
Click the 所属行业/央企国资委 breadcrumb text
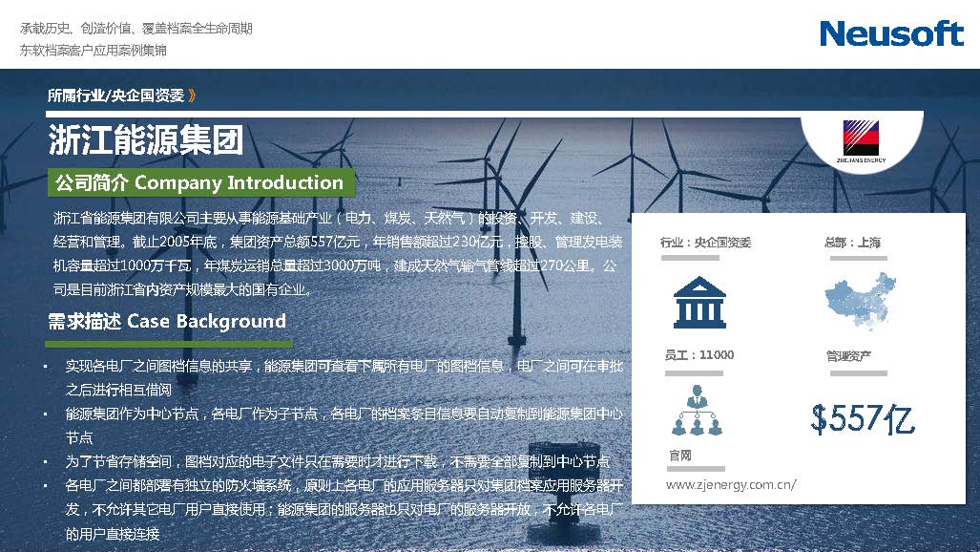click(116, 96)
